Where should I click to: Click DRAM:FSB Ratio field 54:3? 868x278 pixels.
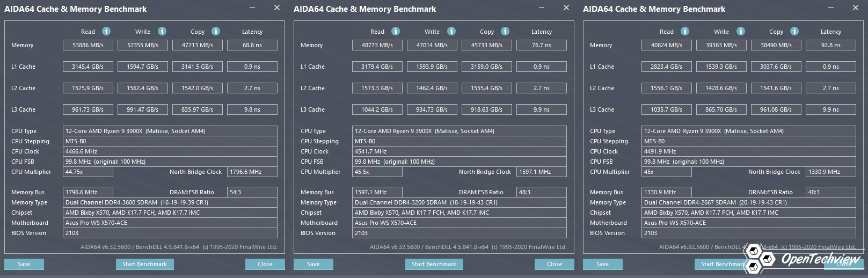tap(252, 192)
